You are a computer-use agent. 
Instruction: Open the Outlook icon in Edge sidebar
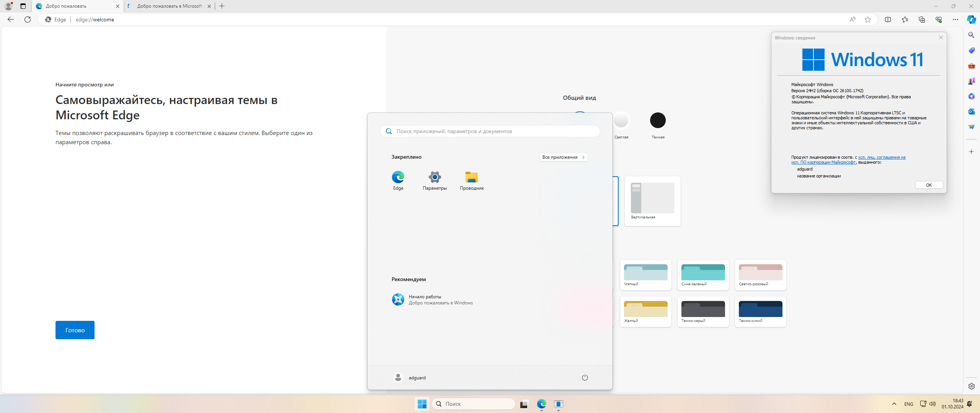[971, 112]
